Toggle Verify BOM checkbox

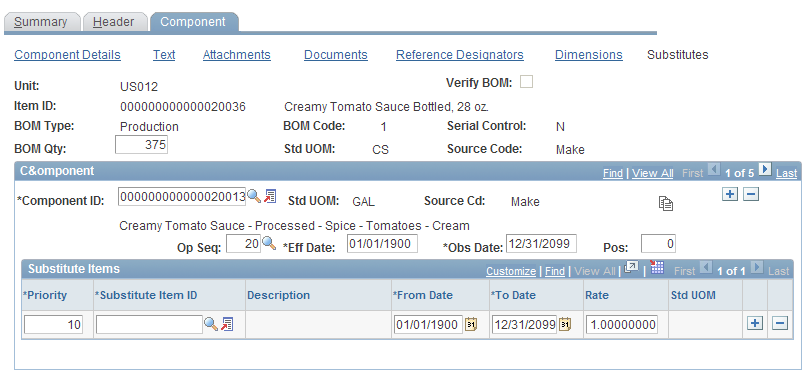527,82
